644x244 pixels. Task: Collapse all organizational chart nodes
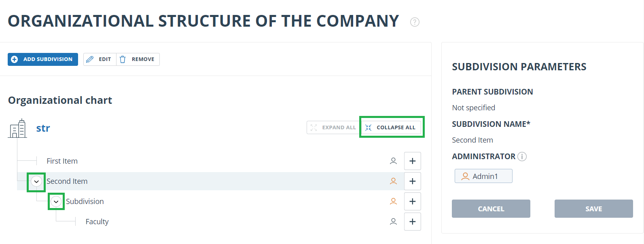point(390,127)
